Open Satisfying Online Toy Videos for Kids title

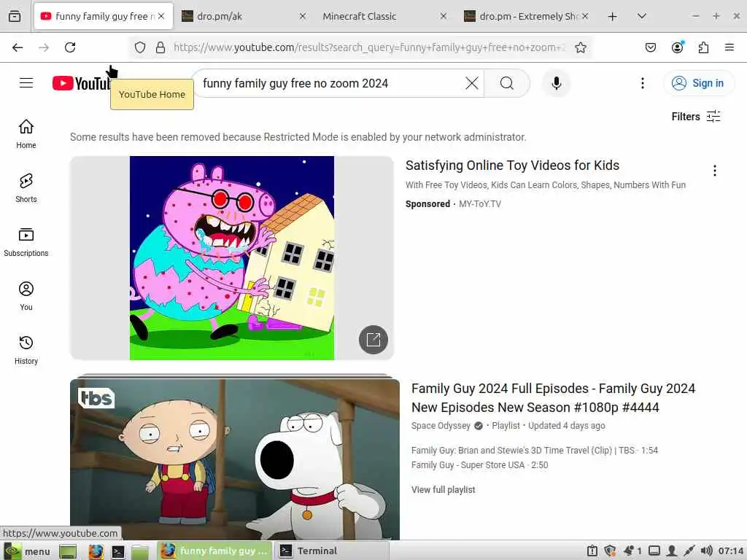pyautogui.click(x=512, y=166)
